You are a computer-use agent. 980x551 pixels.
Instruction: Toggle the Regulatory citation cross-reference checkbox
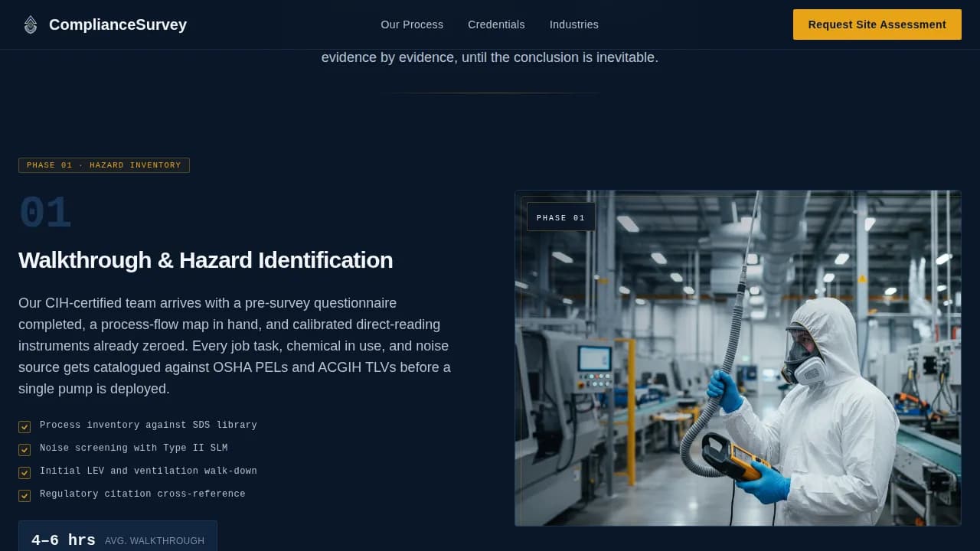coord(24,495)
